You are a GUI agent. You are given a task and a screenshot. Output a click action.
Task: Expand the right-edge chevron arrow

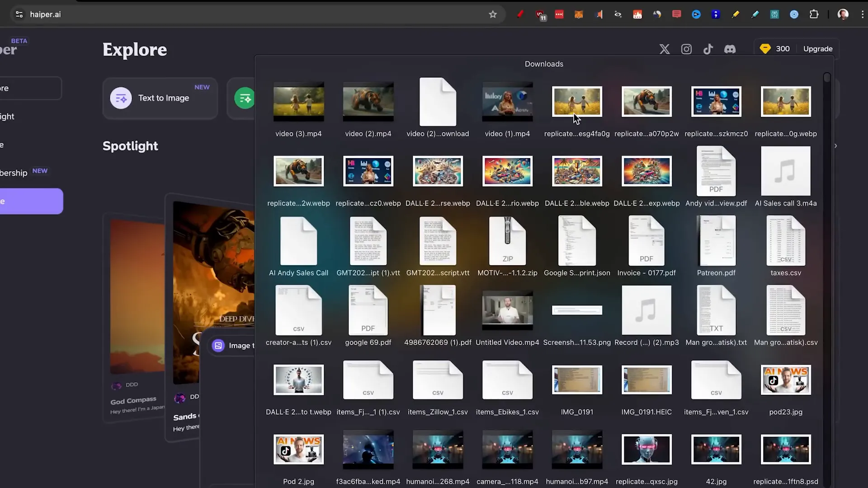point(835,145)
